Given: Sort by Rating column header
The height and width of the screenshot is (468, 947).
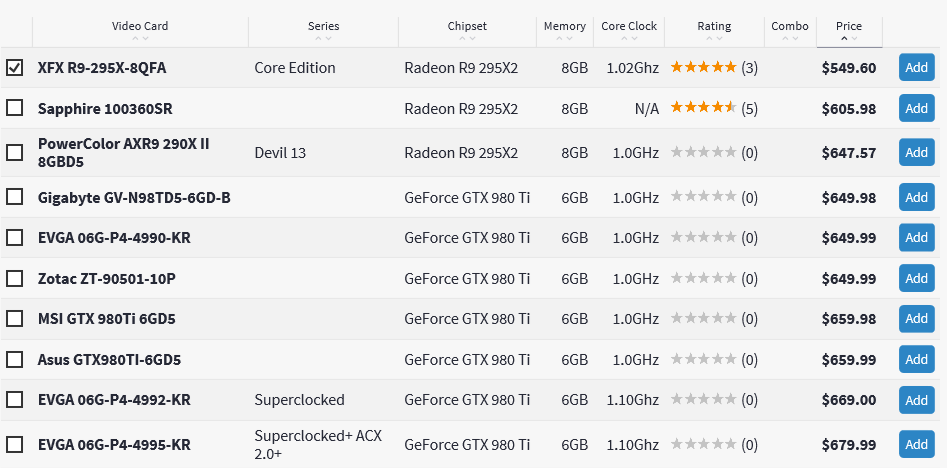Looking at the screenshot, I should [x=714, y=27].
